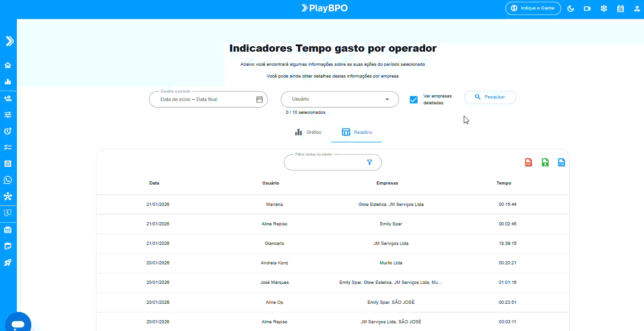The height and width of the screenshot is (331, 644).
Task: Click the table filter funnel icon
Action: [x=370, y=162]
